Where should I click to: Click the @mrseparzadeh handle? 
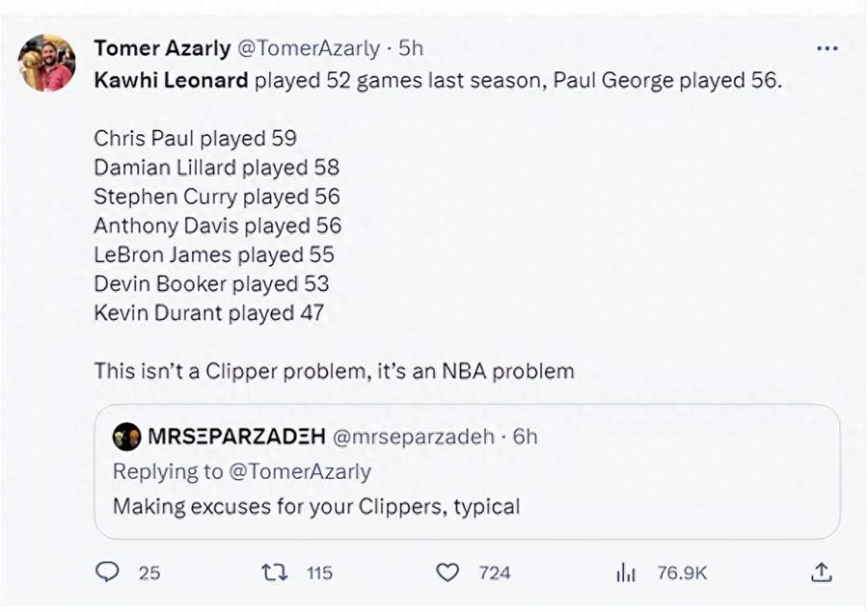coord(413,437)
